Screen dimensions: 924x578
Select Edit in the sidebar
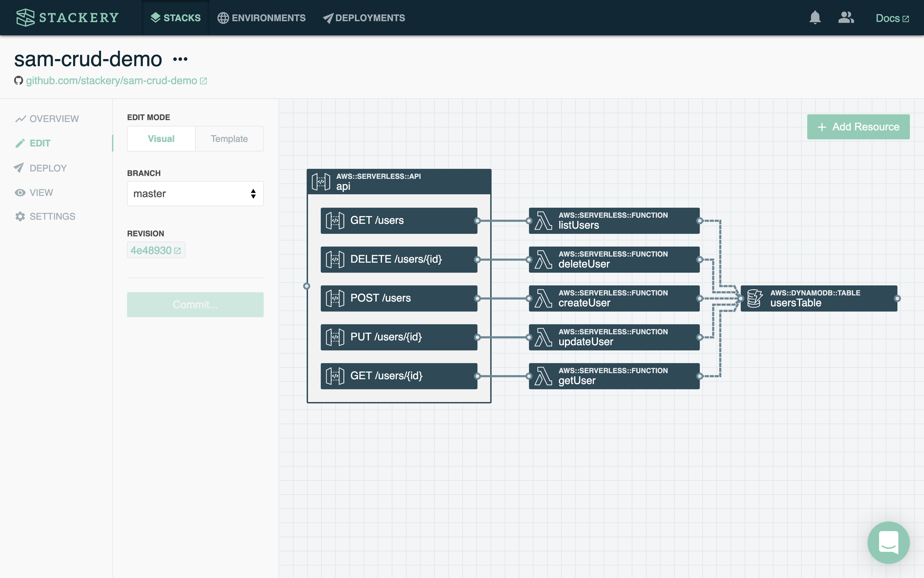point(33,143)
